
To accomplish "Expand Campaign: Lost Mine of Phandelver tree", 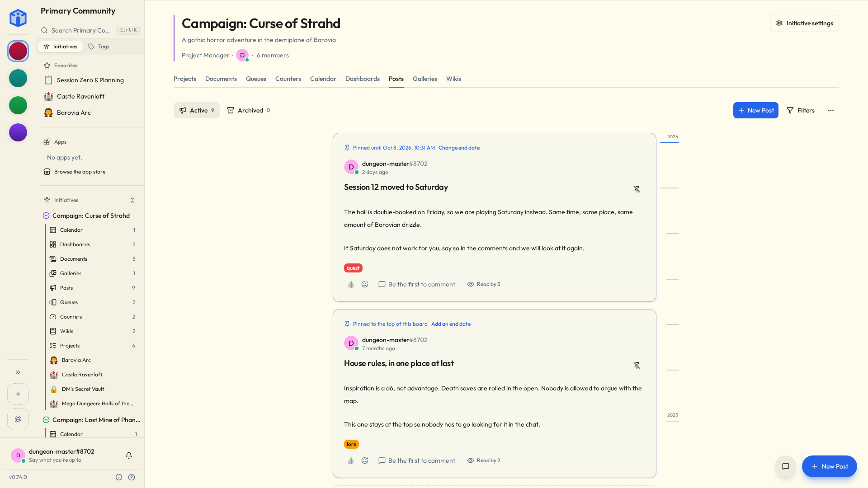I will pos(46,420).
